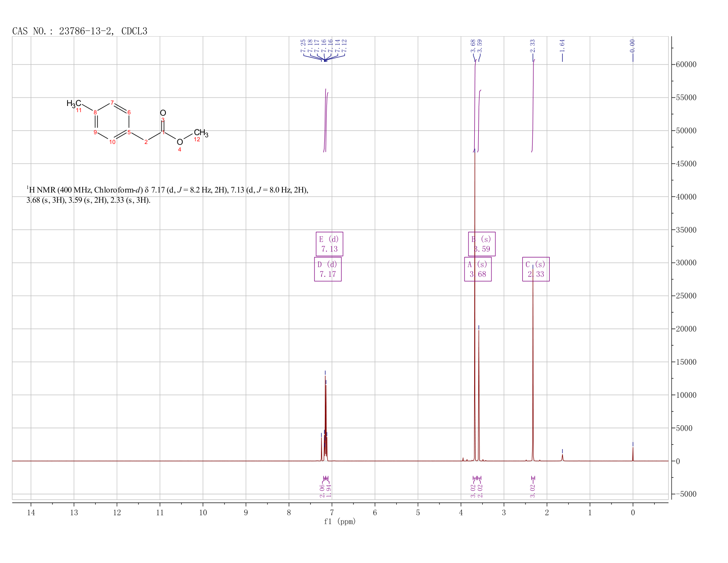This screenshot has width=728, height=563.
Task: Click peak label 7.18 at top
Action: point(310,45)
